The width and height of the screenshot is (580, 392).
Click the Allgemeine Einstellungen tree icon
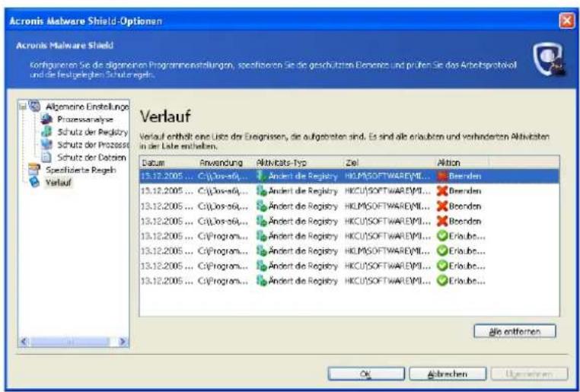(x=34, y=106)
